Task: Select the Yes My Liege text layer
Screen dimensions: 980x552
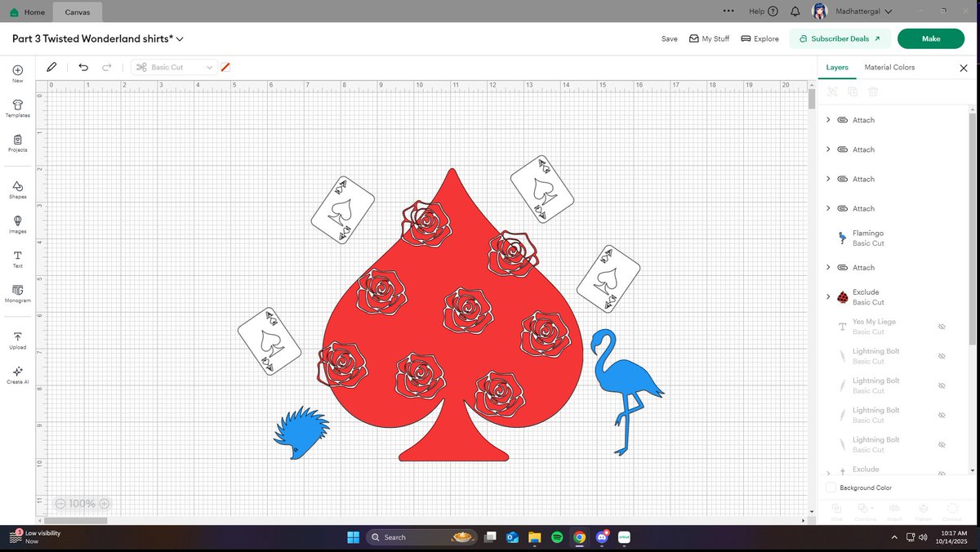Action: point(894,327)
